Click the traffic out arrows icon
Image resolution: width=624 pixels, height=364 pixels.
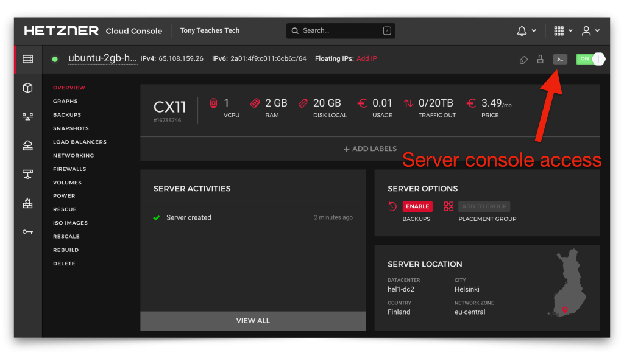pyautogui.click(x=408, y=103)
